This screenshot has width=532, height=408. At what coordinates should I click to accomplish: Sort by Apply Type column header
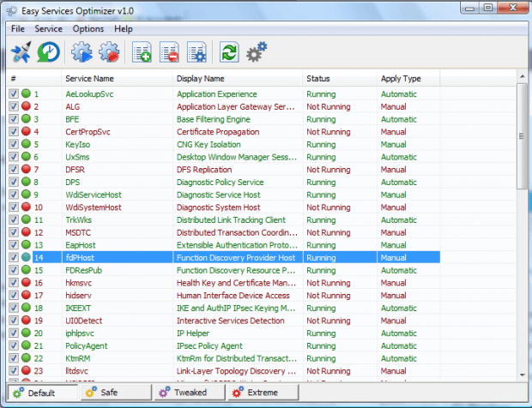[408, 79]
